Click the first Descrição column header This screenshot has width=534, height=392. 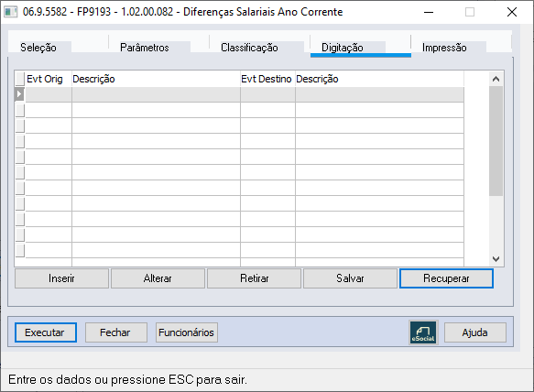click(156, 79)
